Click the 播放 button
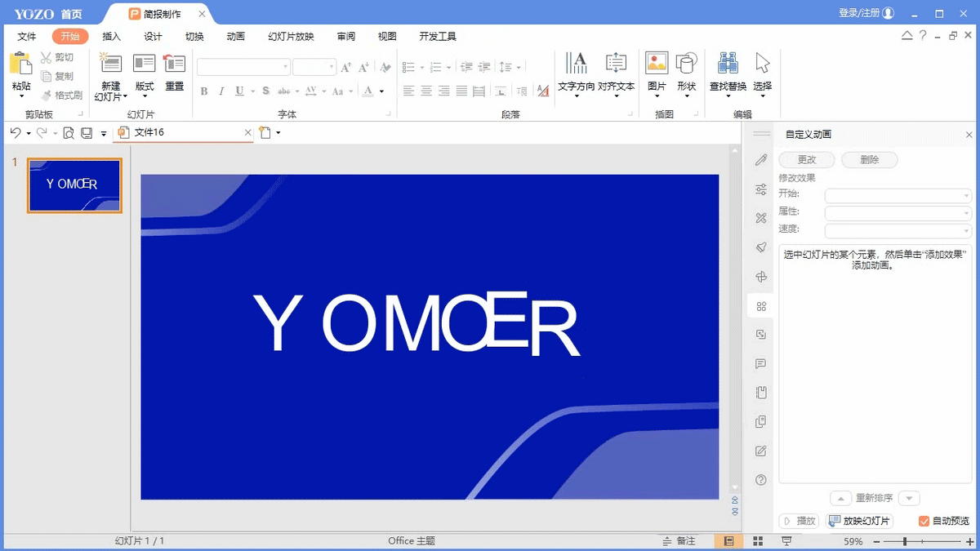Image resolution: width=980 pixels, height=551 pixels. [800, 521]
